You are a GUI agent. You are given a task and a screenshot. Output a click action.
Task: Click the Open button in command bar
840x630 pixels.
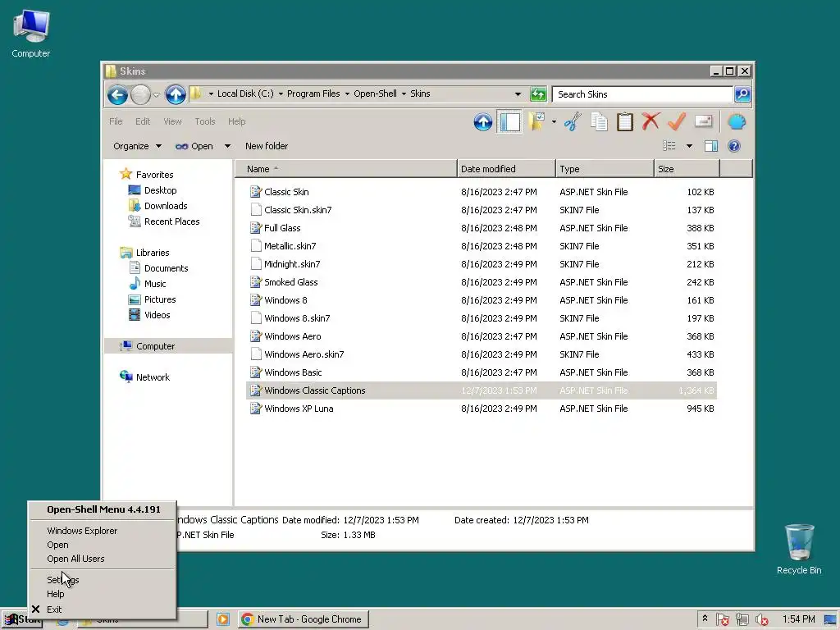click(x=195, y=146)
